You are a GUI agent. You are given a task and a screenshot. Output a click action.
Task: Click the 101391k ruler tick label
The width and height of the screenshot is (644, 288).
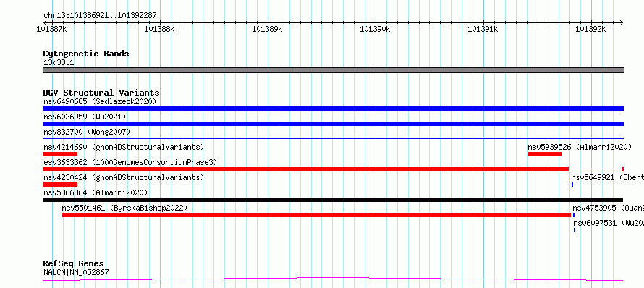(483, 29)
